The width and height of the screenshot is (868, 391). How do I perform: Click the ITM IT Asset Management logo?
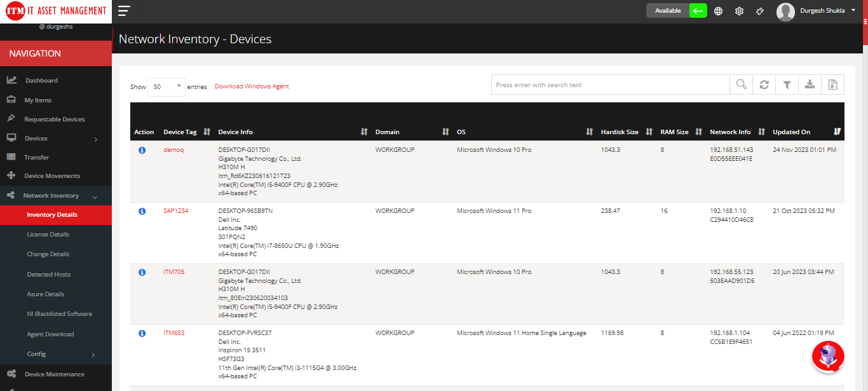coord(56,11)
